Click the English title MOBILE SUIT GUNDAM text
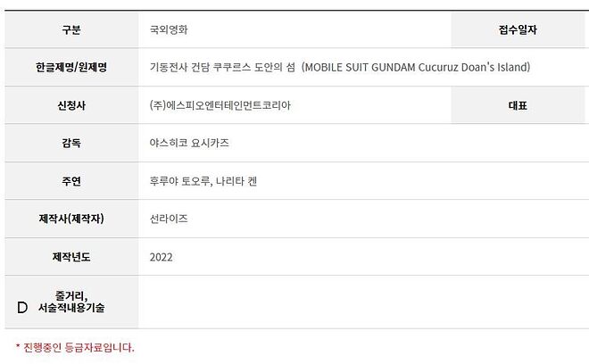This screenshot has height=364, width=589. click(360, 67)
